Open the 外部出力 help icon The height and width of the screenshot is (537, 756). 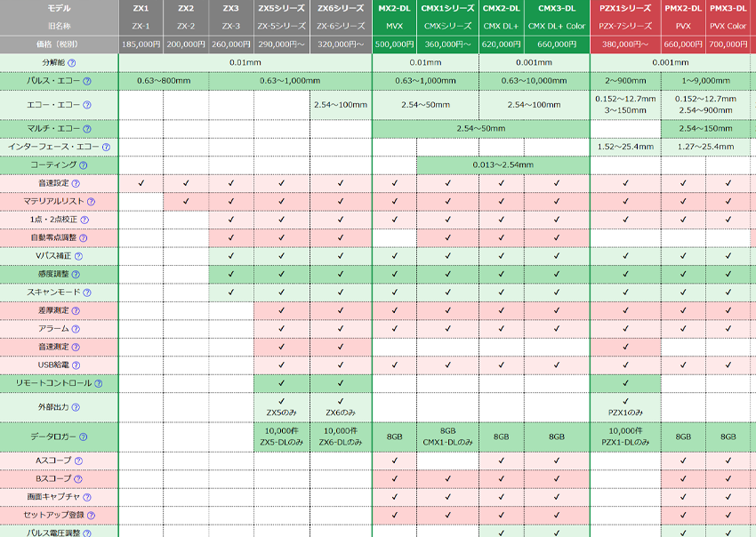coord(76,407)
